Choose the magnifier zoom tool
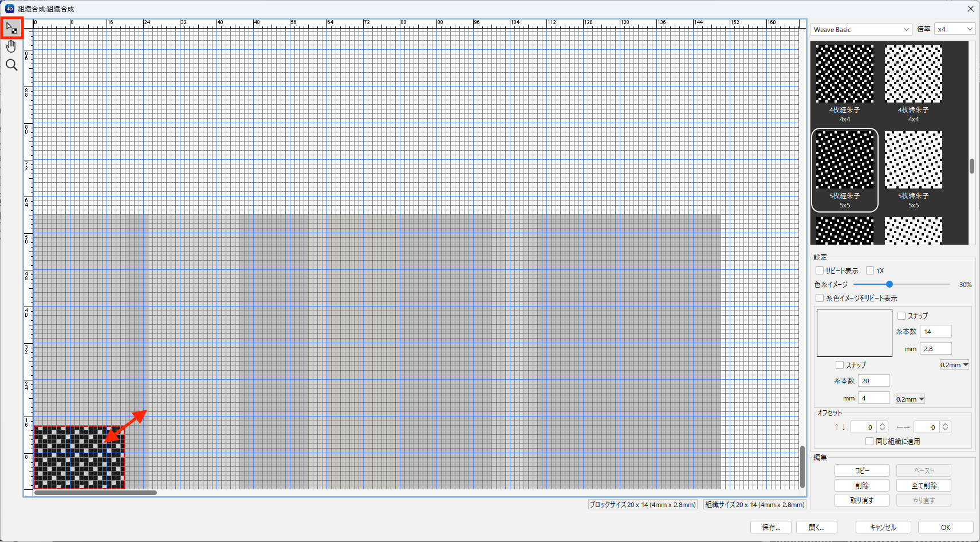 pyautogui.click(x=11, y=65)
